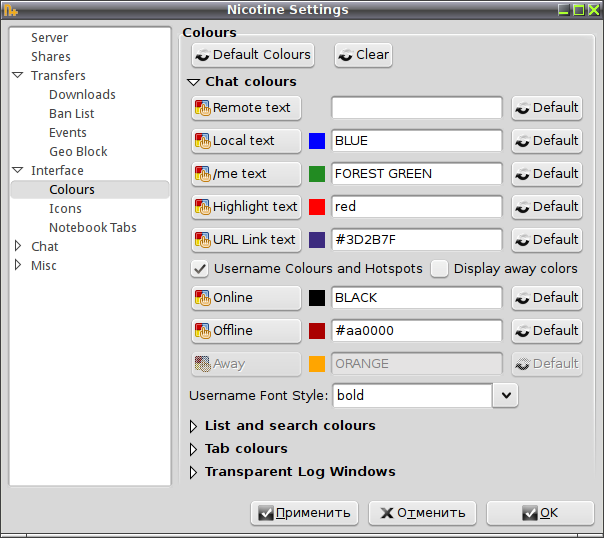Click the #3D2B7F URL colour field

tap(417, 240)
